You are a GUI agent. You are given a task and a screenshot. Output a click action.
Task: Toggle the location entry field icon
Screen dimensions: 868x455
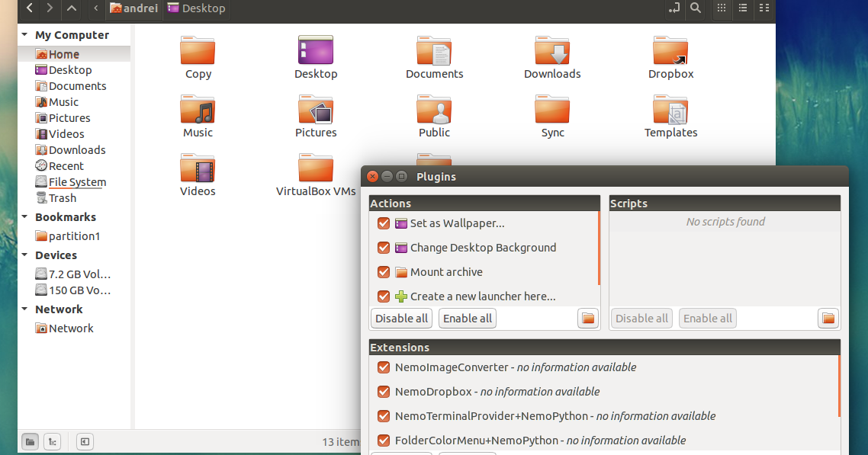[x=674, y=10]
